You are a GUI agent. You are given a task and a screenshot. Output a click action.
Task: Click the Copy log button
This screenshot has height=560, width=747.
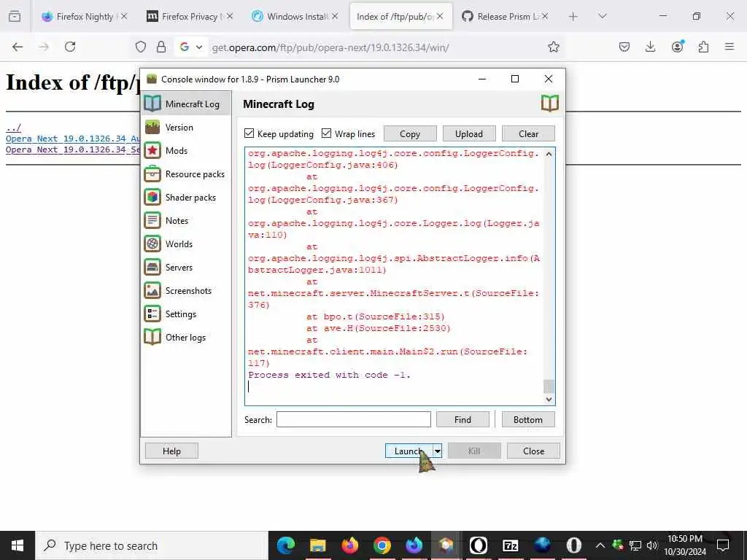pyautogui.click(x=410, y=134)
